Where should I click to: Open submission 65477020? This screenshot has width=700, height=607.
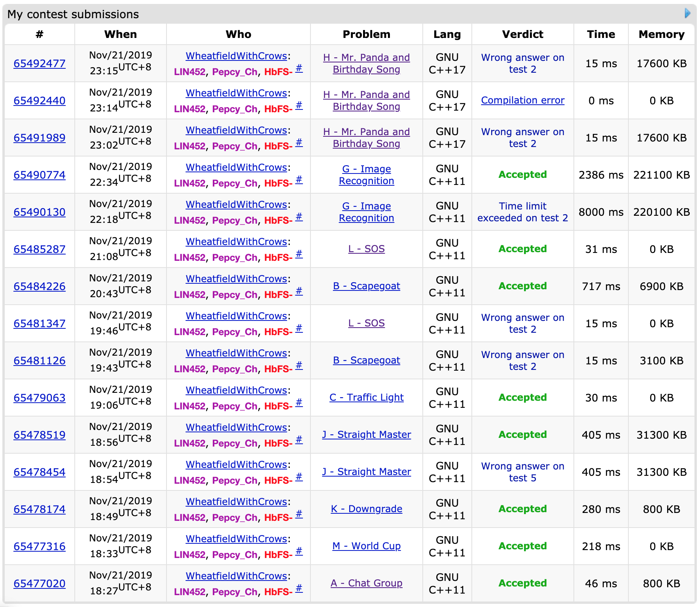[x=40, y=584]
